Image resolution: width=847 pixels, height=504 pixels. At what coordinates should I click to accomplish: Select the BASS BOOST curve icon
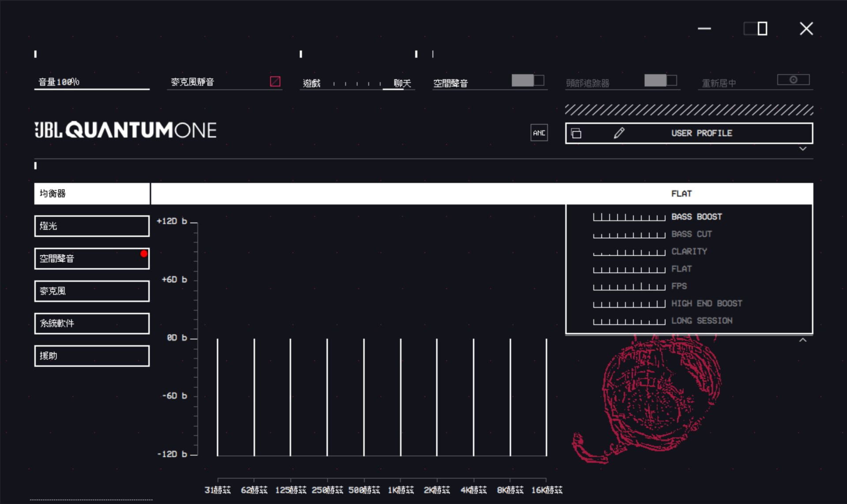(x=629, y=217)
